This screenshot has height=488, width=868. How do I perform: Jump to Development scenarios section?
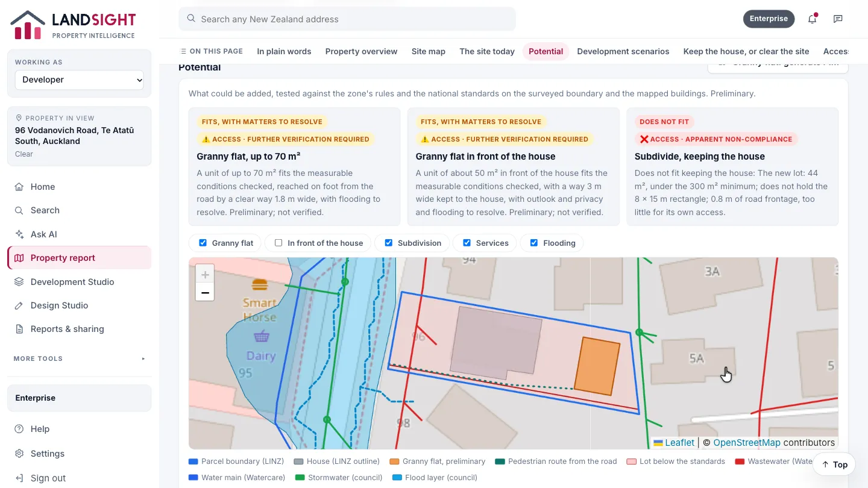[x=623, y=51]
